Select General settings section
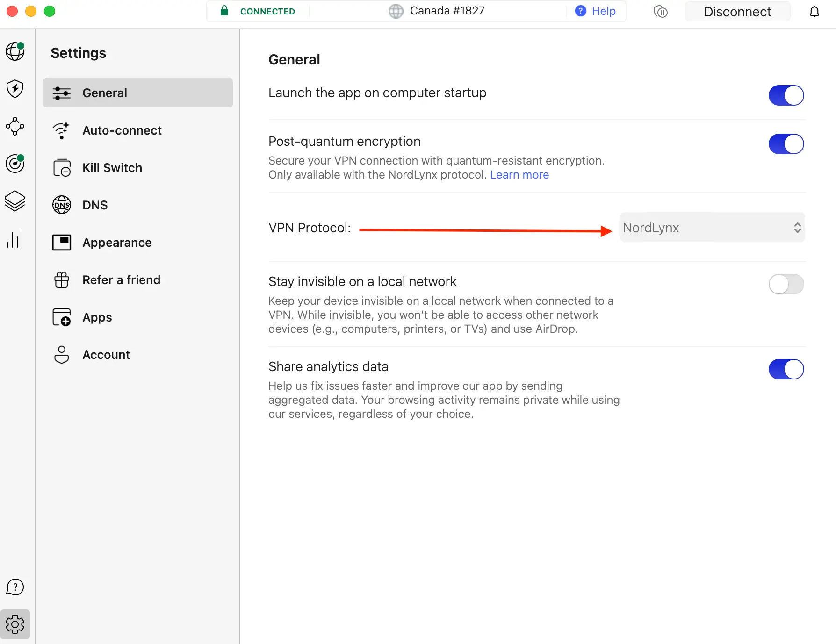836x644 pixels. point(138,93)
